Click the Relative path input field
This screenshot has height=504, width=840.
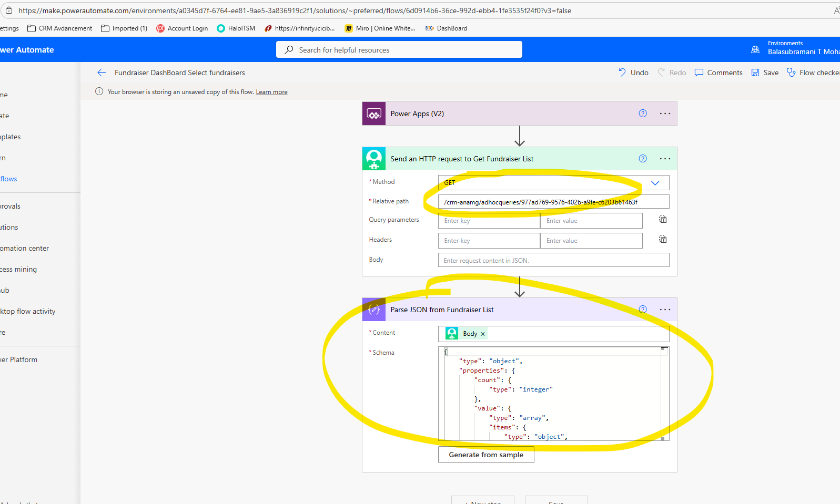coord(553,202)
